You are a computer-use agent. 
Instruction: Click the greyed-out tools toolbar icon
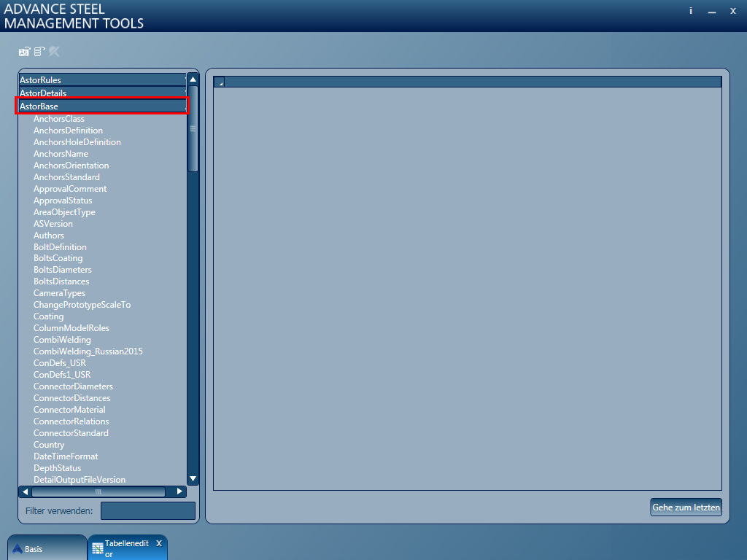tap(54, 52)
